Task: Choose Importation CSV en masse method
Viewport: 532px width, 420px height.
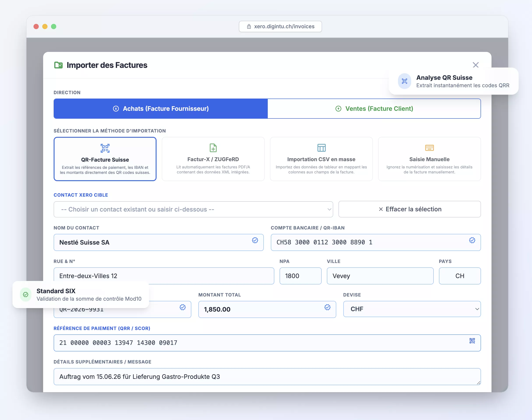Action: tap(321, 159)
